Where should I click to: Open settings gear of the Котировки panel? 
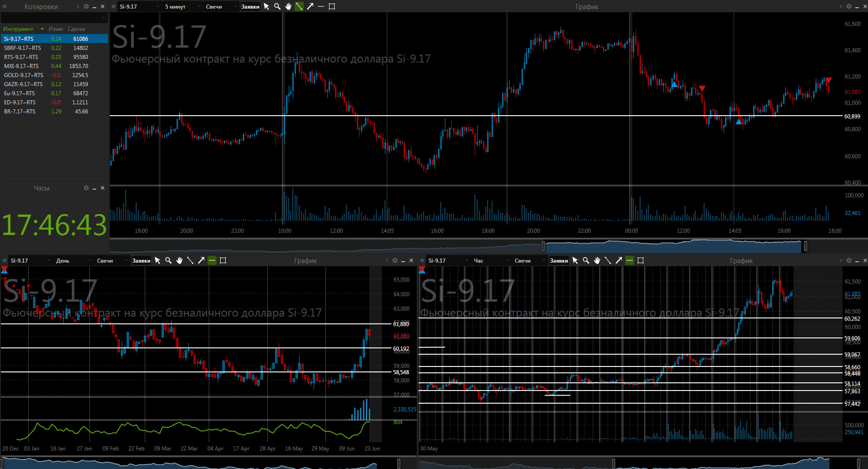(86, 6)
